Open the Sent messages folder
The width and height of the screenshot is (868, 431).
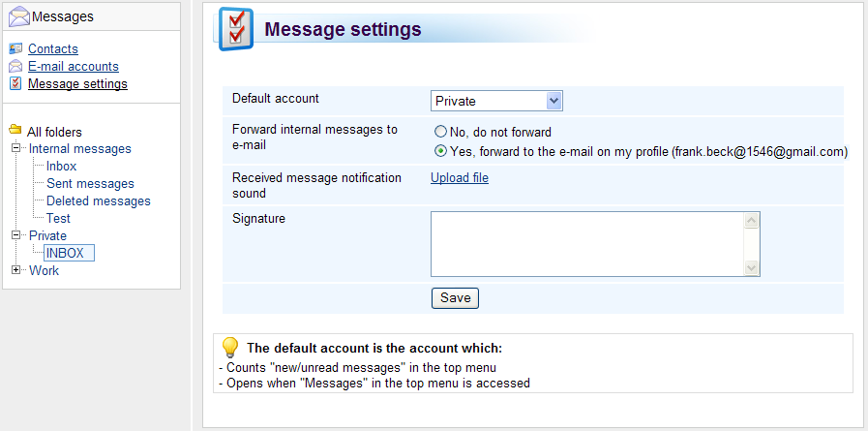(x=90, y=183)
